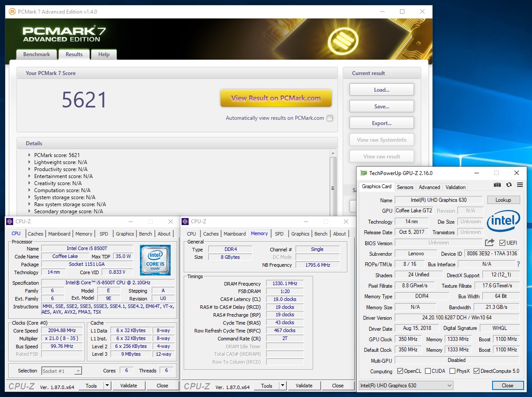Open the Tools dropdown arrow in left CPU-Z
Image resolution: width=532 pixels, height=397 pixels.
(x=107, y=386)
